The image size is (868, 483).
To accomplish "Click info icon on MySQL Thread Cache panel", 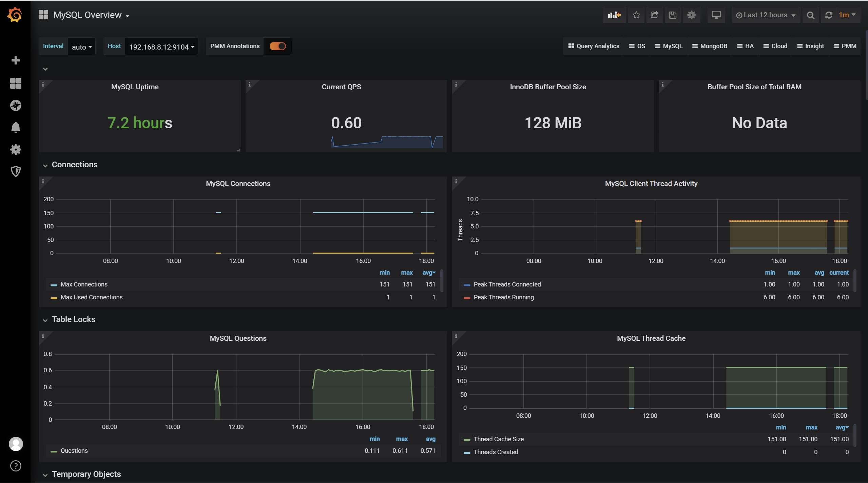I will pyautogui.click(x=456, y=336).
